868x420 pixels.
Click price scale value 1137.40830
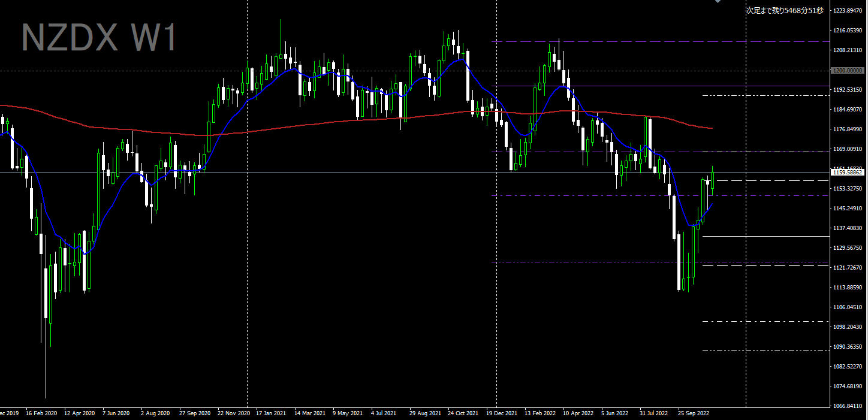848,228
